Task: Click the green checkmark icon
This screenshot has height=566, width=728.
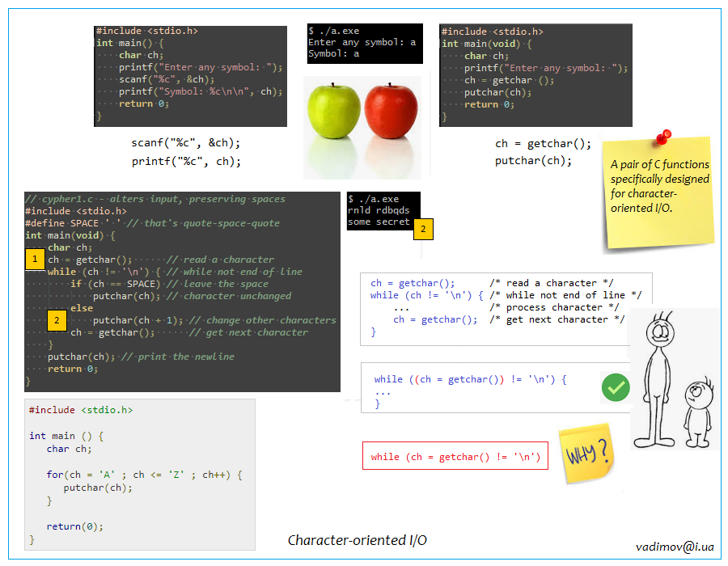Action: pos(616,387)
